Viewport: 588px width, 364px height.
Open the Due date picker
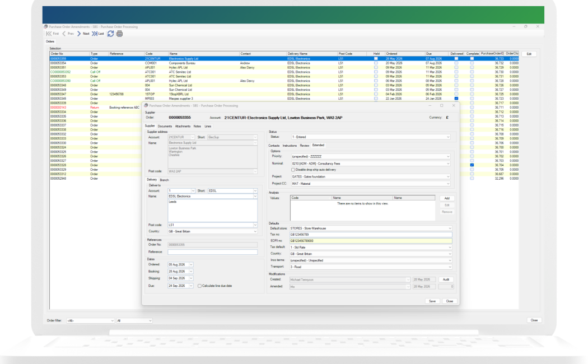coord(191,286)
